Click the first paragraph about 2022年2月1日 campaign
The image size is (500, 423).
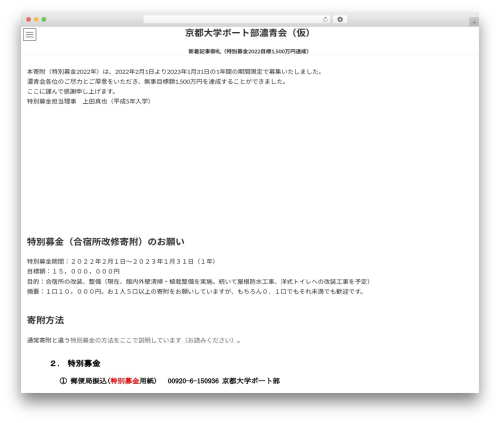(x=174, y=72)
